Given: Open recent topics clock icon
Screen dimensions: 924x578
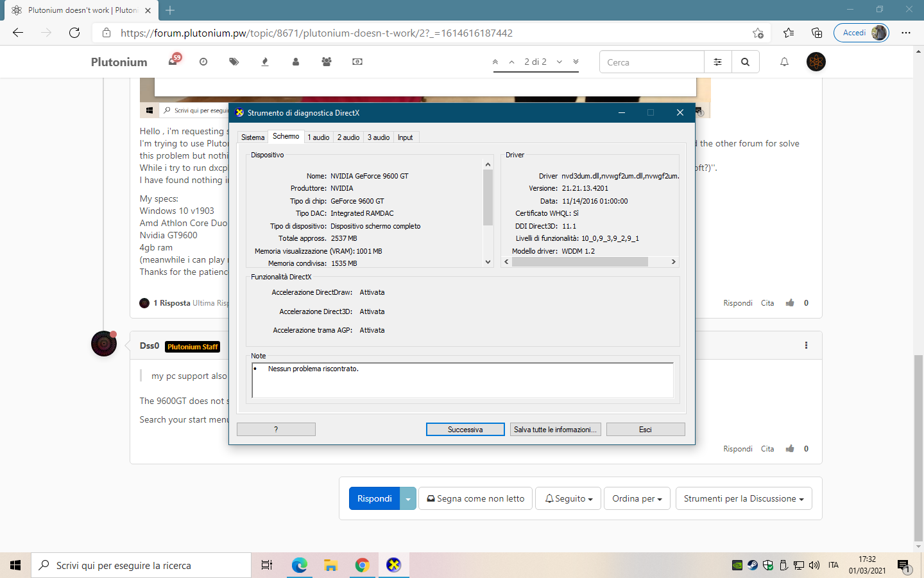Looking at the screenshot, I should click(x=203, y=62).
